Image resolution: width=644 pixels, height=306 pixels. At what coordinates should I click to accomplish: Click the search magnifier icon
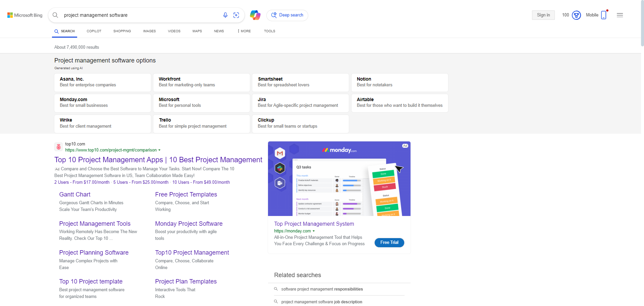coord(55,15)
